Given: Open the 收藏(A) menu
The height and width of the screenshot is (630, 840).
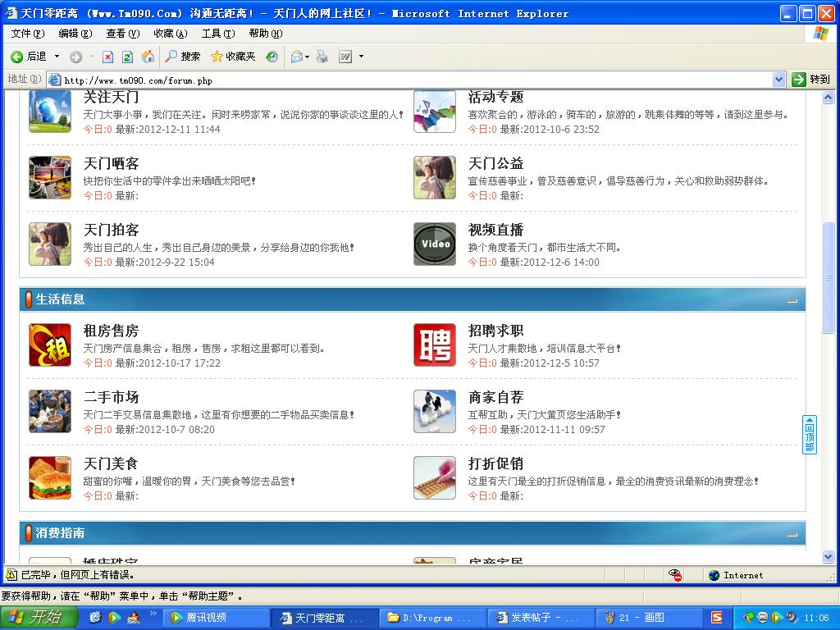Looking at the screenshot, I should tap(170, 34).
